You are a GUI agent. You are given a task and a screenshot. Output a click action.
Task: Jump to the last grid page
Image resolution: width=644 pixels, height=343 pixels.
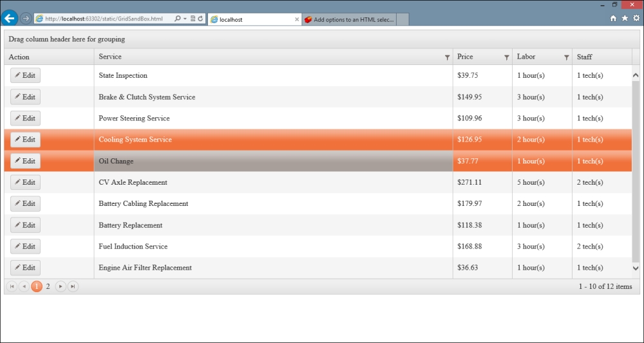(73, 286)
